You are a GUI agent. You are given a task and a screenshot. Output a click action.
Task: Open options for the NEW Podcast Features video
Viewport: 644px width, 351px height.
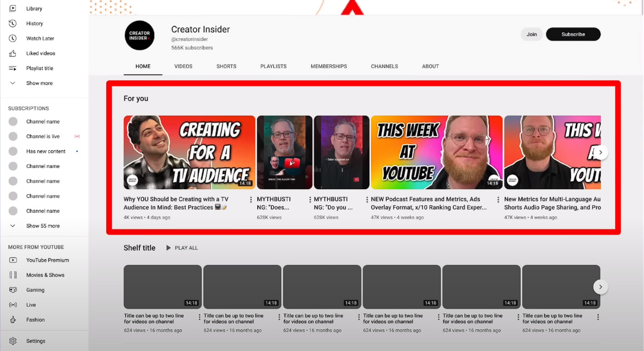point(498,200)
